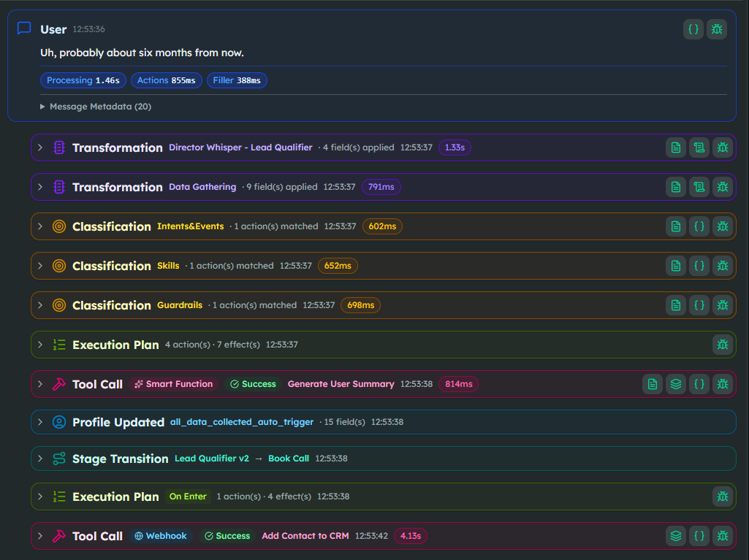The image size is (749, 560).
Task: Click the On Enter tag
Action: tap(188, 496)
